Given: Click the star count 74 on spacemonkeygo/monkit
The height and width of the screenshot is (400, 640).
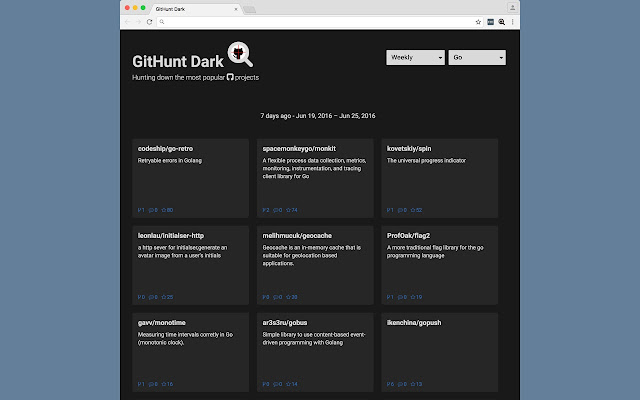Looking at the screenshot, I should [x=292, y=210].
